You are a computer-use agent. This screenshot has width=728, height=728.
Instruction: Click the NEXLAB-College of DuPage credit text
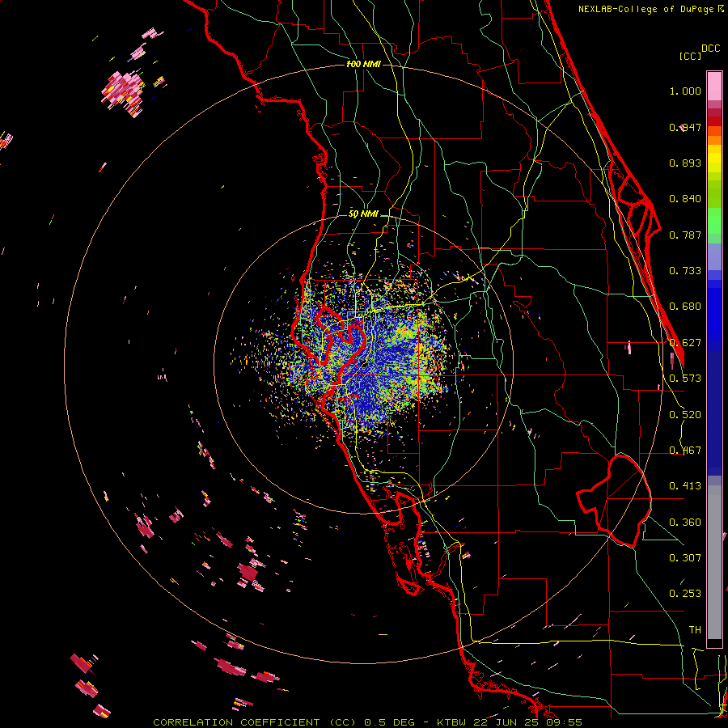[647, 9]
